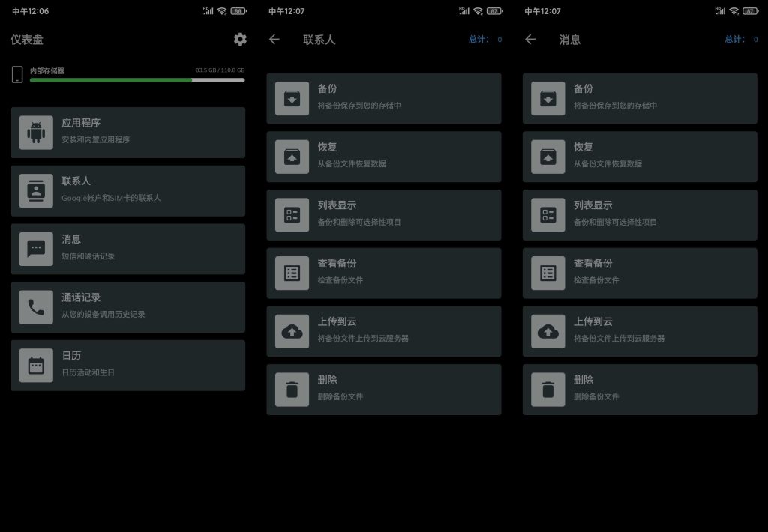Select 上传到云 row on Contacts screen
The height and width of the screenshot is (532, 768).
coord(384,330)
